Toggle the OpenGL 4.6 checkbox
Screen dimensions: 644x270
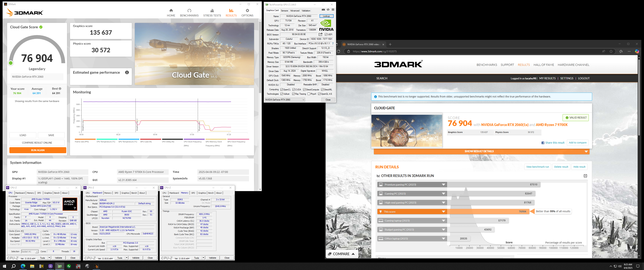(319, 94)
